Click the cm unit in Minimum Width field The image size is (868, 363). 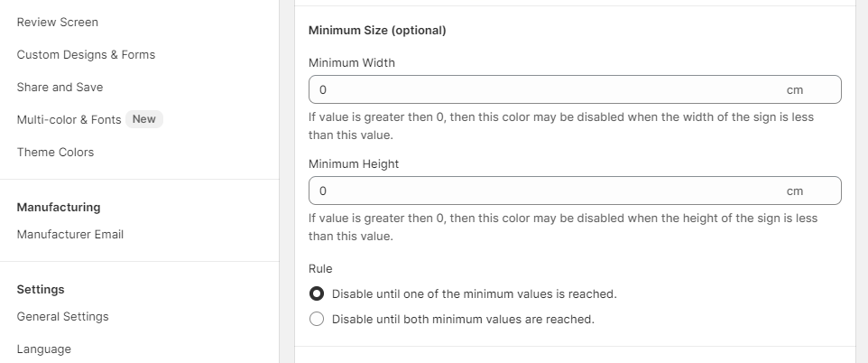(794, 90)
